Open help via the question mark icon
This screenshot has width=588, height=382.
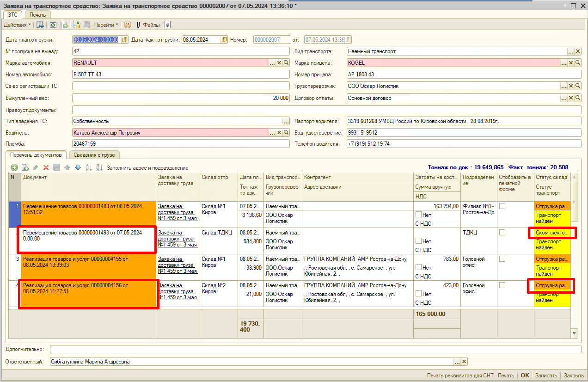pyautogui.click(x=128, y=25)
